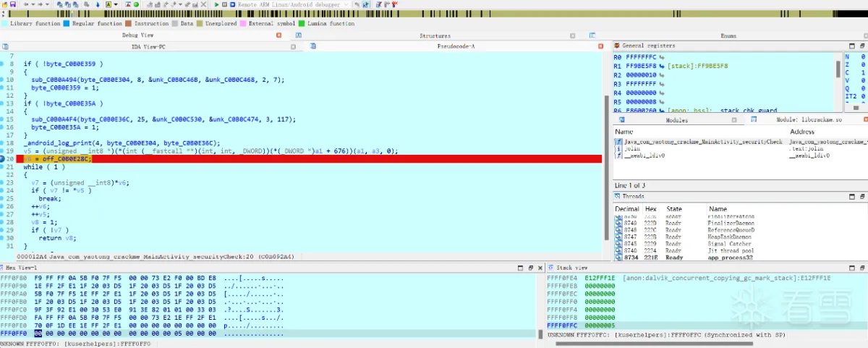Image resolution: width=868 pixels, height=348 pixels.
Task: Click the red graph view toolbar icon
Action: pos(127,4)
